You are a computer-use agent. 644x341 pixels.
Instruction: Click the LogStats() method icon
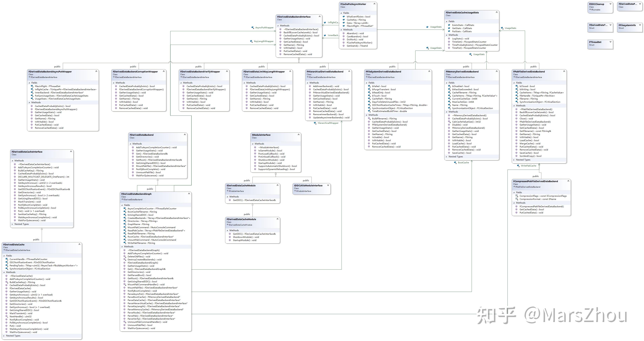[x=449, y=38]
